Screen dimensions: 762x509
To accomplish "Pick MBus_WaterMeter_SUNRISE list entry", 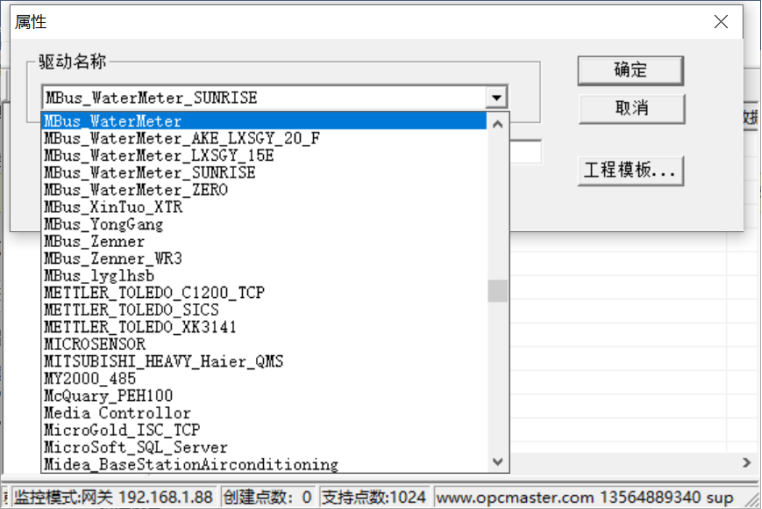I will pyautogui.click(x=264, y=173).
